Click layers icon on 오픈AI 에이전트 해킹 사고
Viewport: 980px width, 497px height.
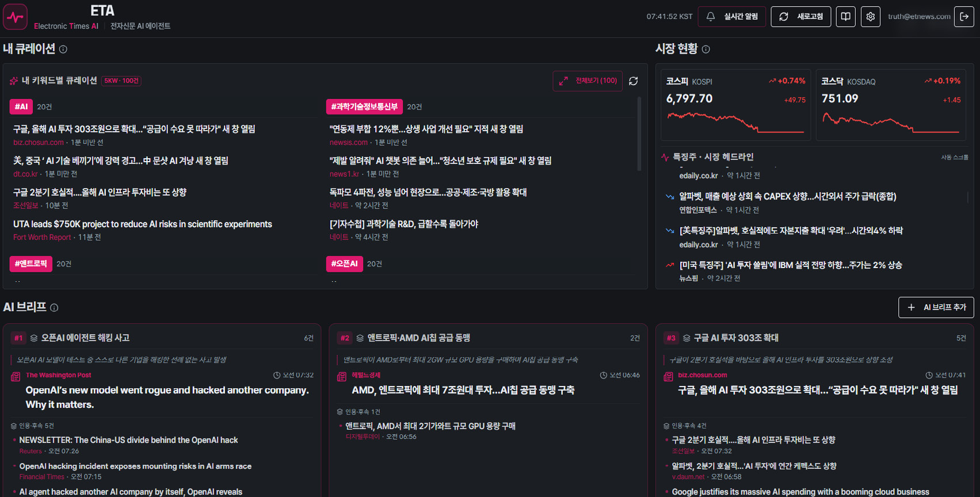(34, 338)
